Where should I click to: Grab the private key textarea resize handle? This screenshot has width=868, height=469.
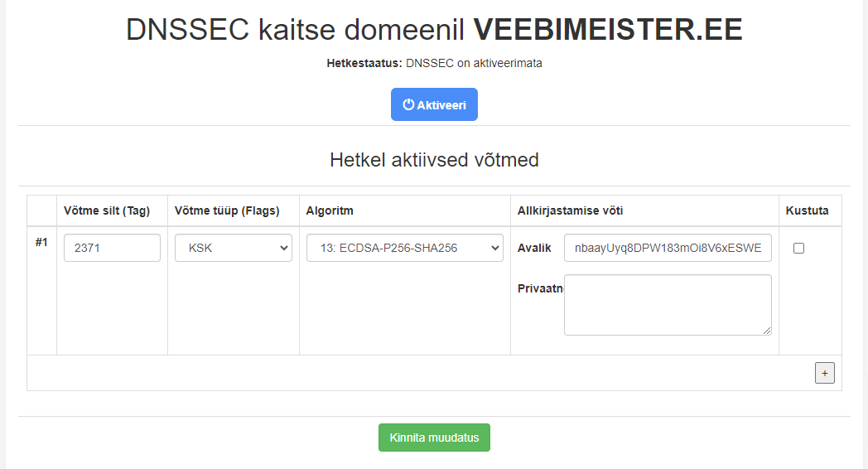point(767,331)
